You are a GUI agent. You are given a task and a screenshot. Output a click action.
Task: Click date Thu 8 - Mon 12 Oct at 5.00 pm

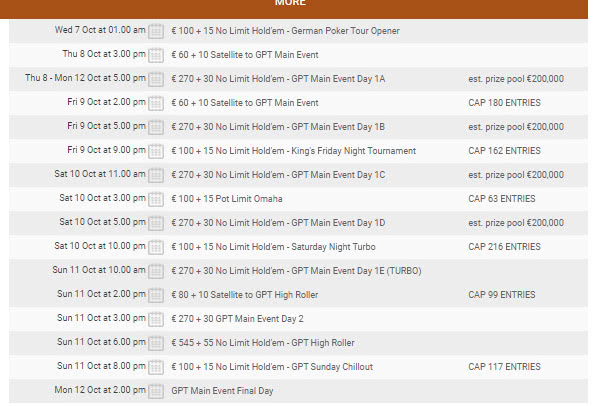(x=85, y=78)
